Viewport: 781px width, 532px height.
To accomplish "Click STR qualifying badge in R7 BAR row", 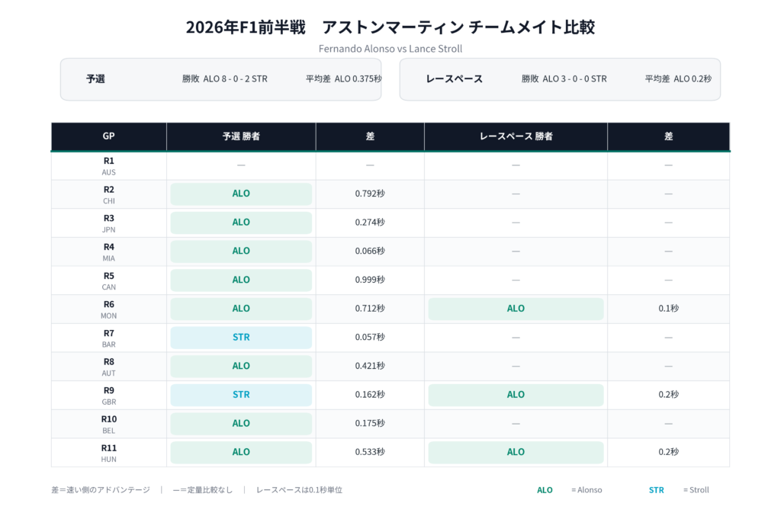I will coord(241,338).
